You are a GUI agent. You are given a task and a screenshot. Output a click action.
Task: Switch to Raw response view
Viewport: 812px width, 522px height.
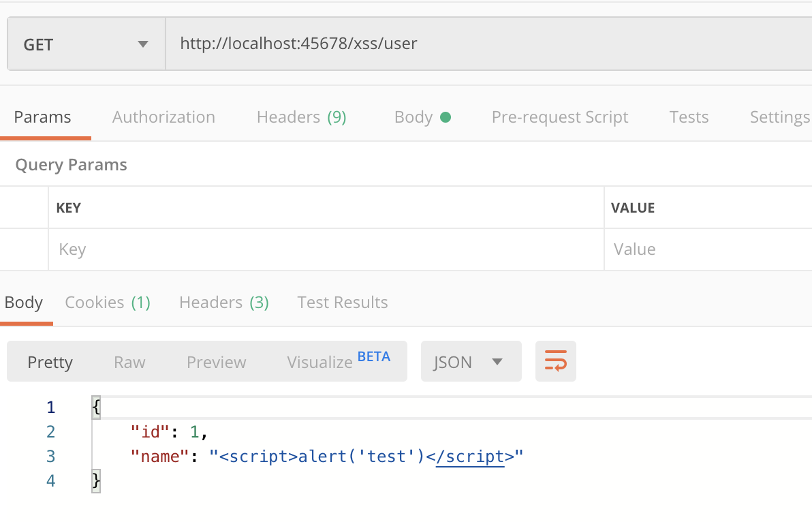click(x=129, y=362)
